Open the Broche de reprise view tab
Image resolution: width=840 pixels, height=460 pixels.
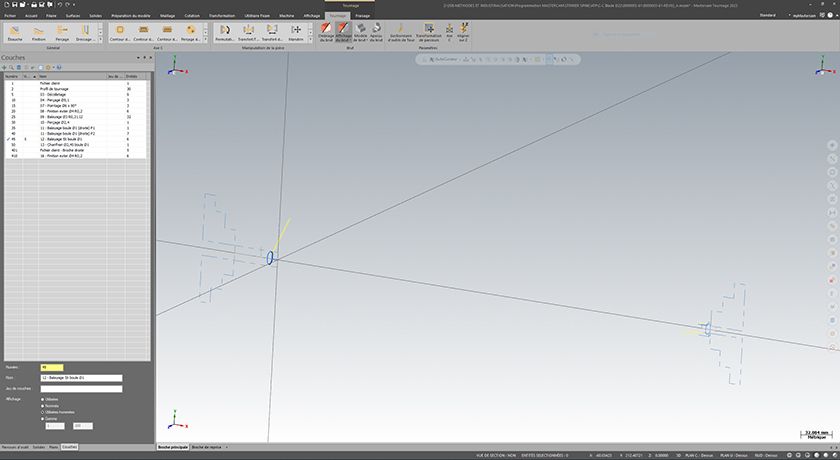click(x=206, y=446)
